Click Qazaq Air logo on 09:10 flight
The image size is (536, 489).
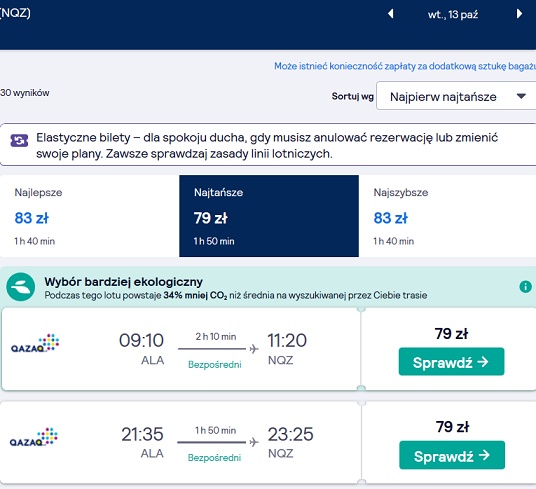(35, 343)
